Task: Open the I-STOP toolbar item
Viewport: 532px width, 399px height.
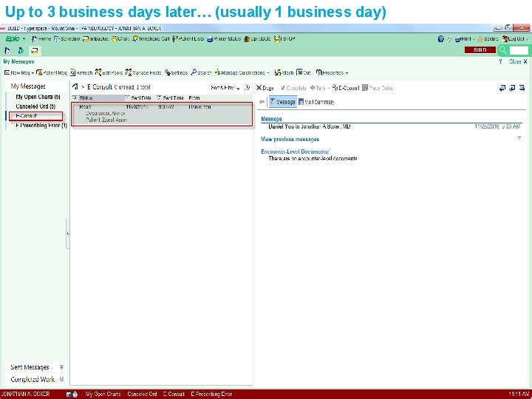Action: [x=284, y=38]
